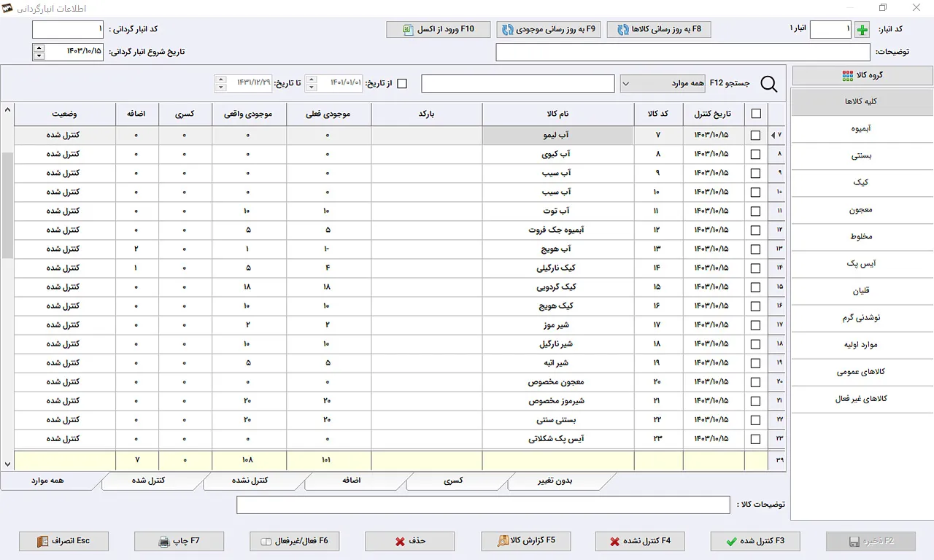Click the scrollbar down arrow of table
Viewport: 934px width, 560px height.
(7, 464)
